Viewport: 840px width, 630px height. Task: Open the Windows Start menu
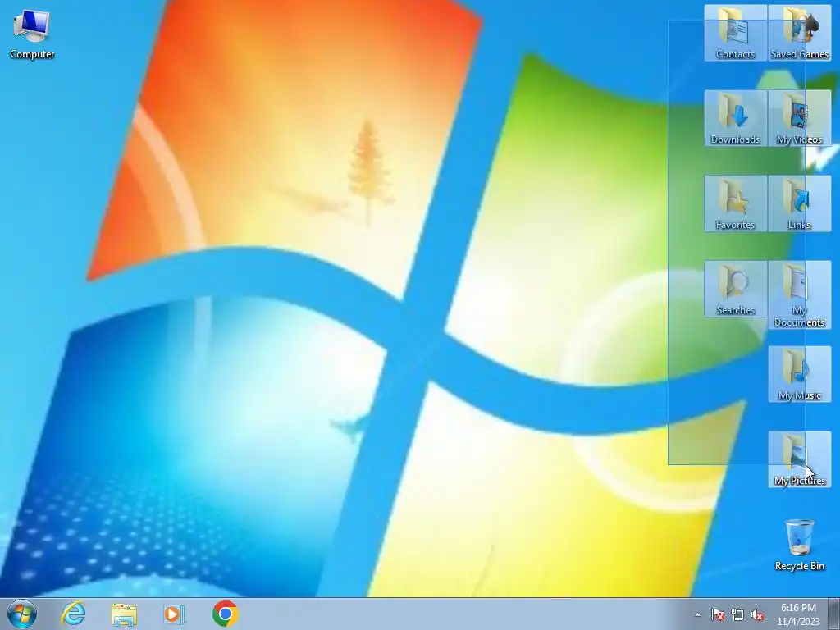[x=22, y=614]
